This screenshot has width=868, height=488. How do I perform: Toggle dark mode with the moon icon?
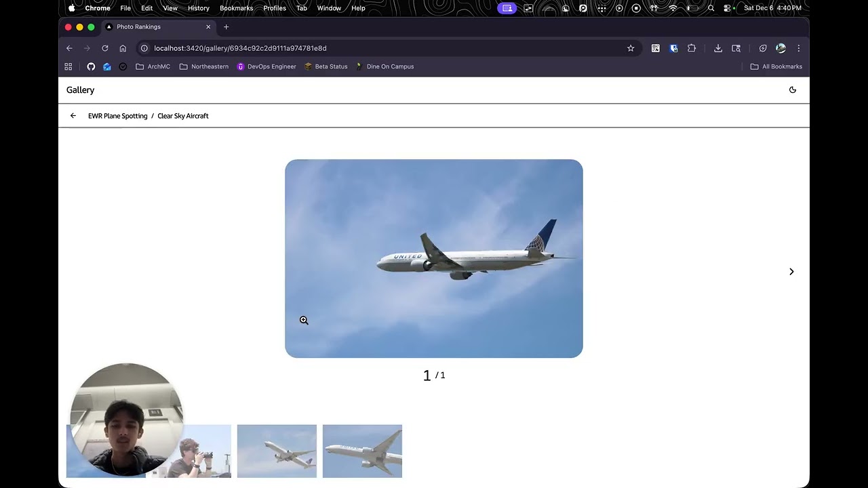[793, 89]
